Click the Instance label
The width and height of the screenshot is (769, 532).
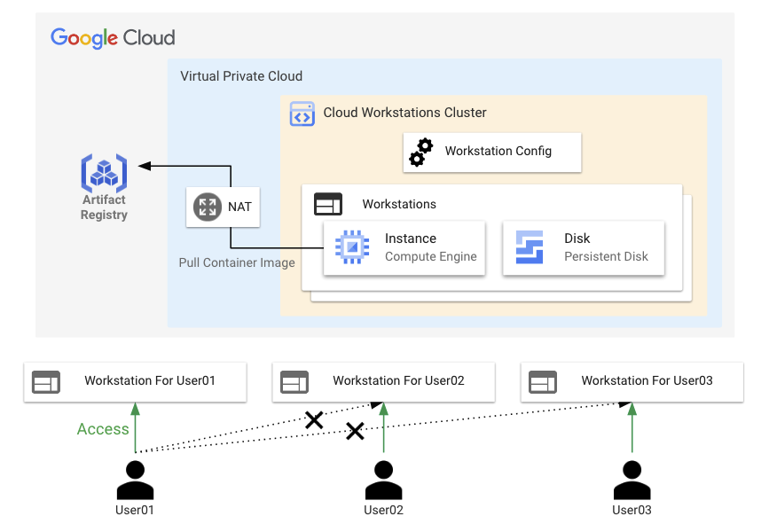pyautogui.click(x=411, y=239)
